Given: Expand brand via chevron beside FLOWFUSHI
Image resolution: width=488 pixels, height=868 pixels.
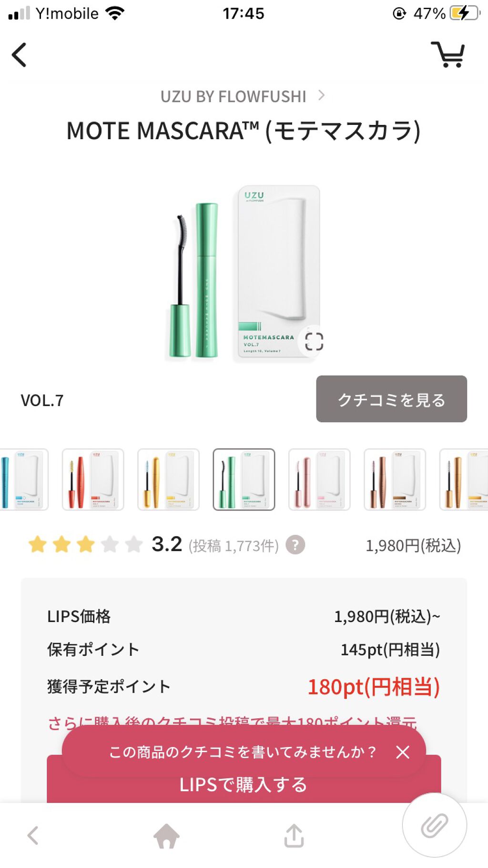Looking at the screenshot, I should point(322,95).
